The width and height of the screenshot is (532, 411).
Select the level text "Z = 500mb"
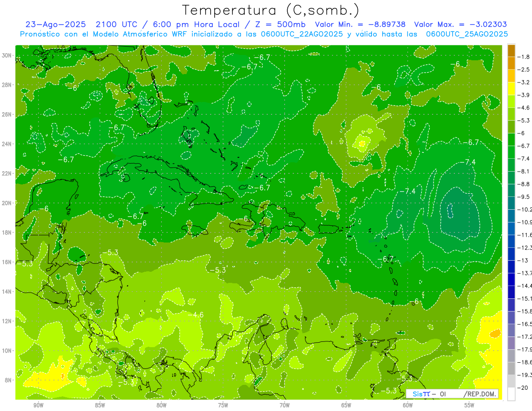pyautogui.click(x=278, y=24)
